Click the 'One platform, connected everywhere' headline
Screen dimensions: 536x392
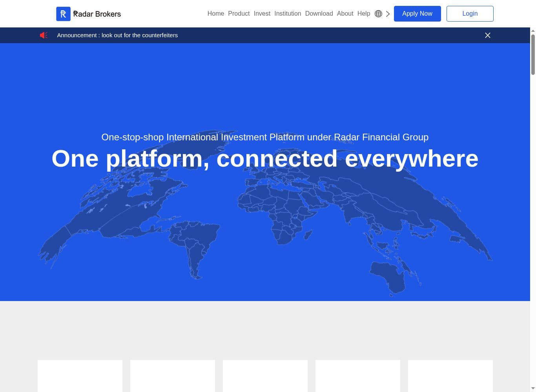coord(265,158)
